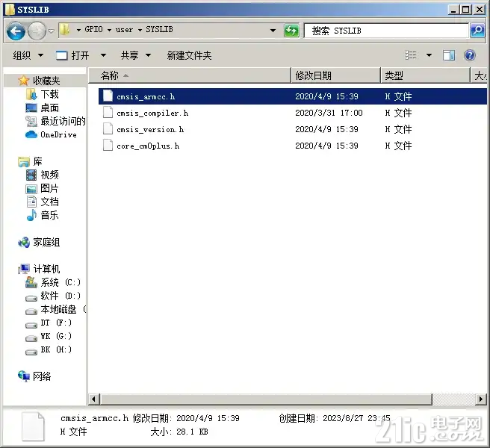This screenshot has width=490, height=448.
Task: Go back with the blue Back arrow
Action: point(16,31)
